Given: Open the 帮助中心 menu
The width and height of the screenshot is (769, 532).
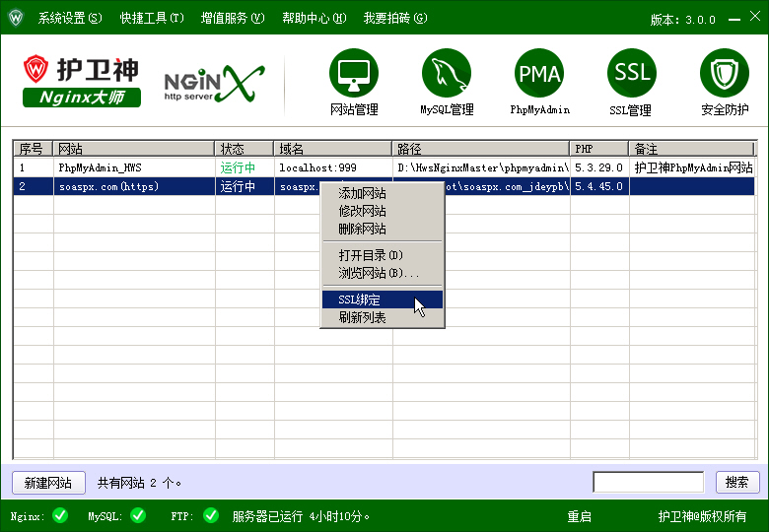Looking at the screenshot, I should point(314,18).
